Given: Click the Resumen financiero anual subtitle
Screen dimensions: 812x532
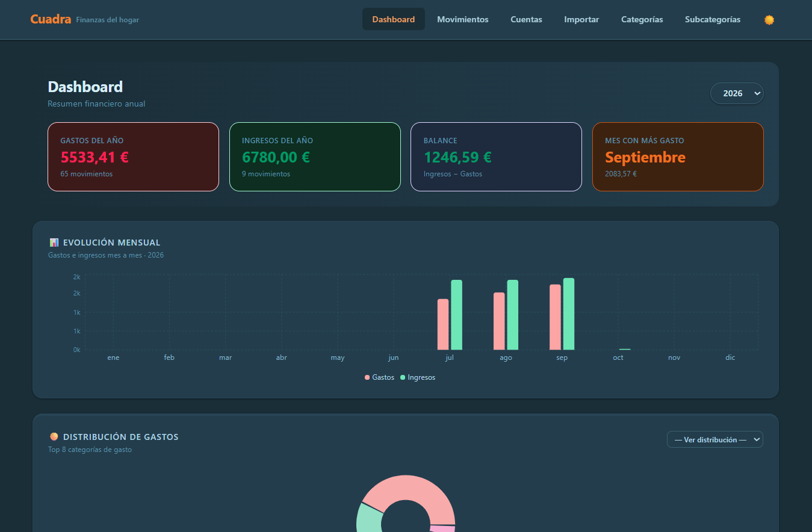Looking at the screenshot, I should click(96, 104).
